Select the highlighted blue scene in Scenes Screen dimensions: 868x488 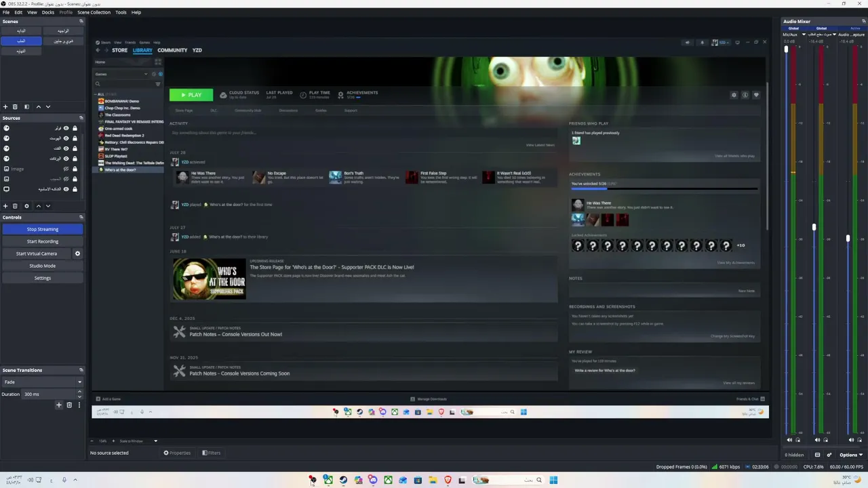pos(21,41)
